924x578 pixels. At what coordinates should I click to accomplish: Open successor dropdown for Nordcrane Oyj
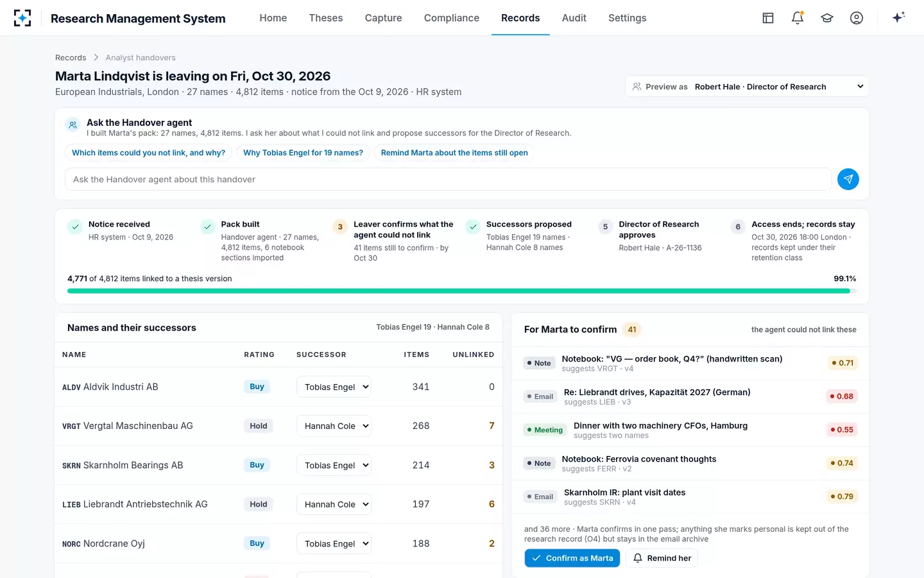tap(334, 543)
